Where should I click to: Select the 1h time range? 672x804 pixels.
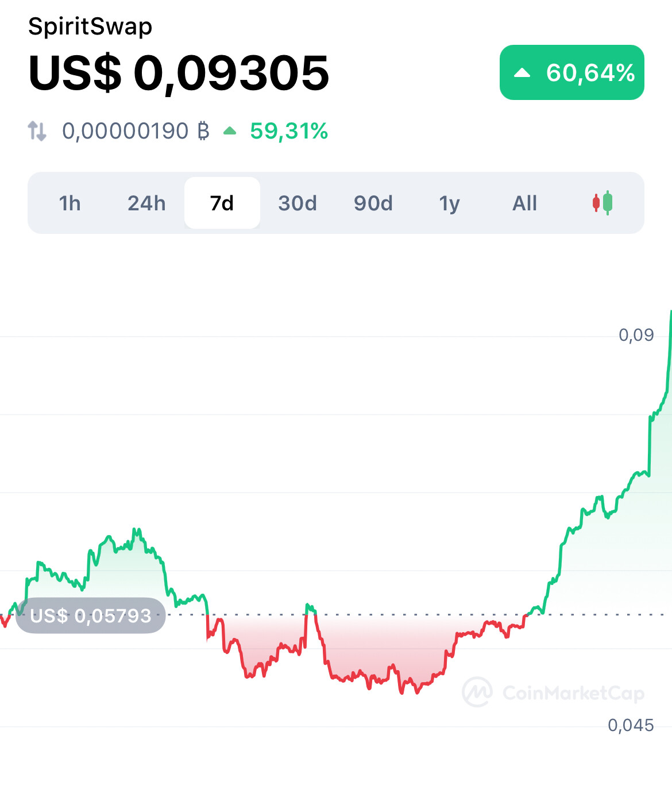(x=70, y=203)
